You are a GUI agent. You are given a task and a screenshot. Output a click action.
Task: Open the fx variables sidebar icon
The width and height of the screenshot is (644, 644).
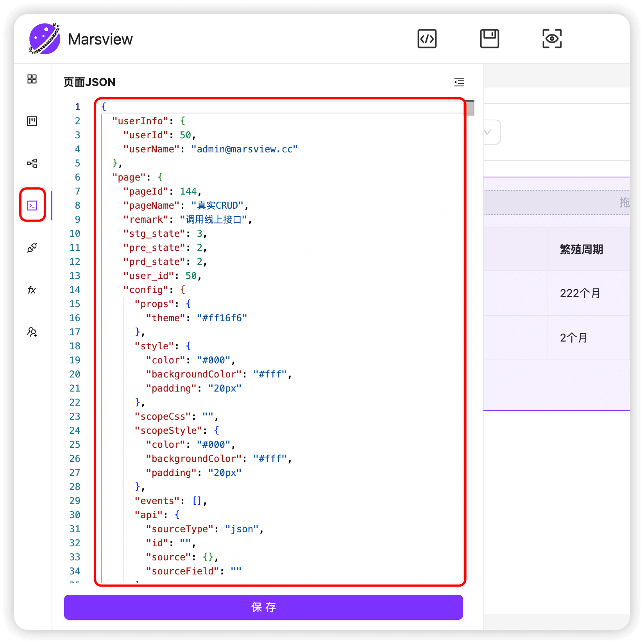coord(32,290)
